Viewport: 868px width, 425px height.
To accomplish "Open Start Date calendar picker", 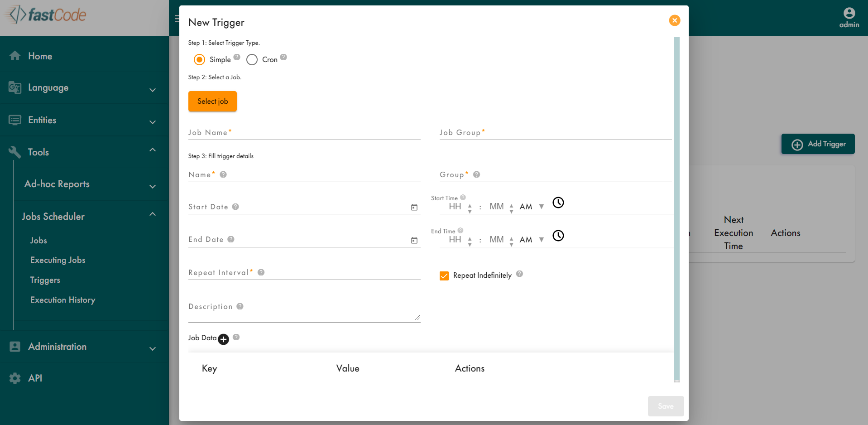I will coord(414,207).
